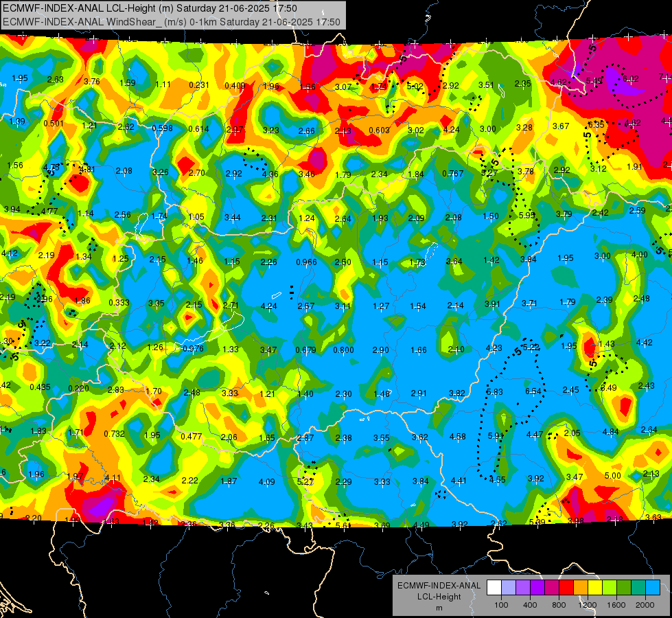Click the WindShear 0-1km header line
This screenshot has width=672, height=618.
coord(172,22)
